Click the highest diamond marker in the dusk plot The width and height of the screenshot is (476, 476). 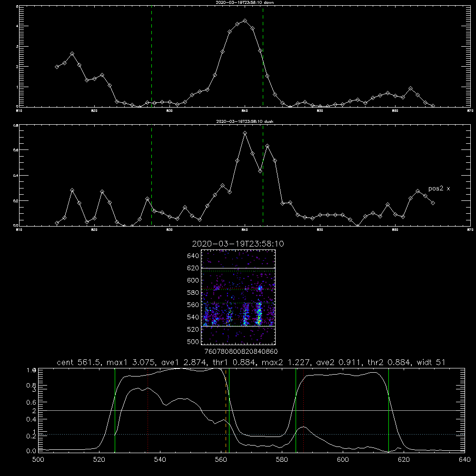coord(245,133)
